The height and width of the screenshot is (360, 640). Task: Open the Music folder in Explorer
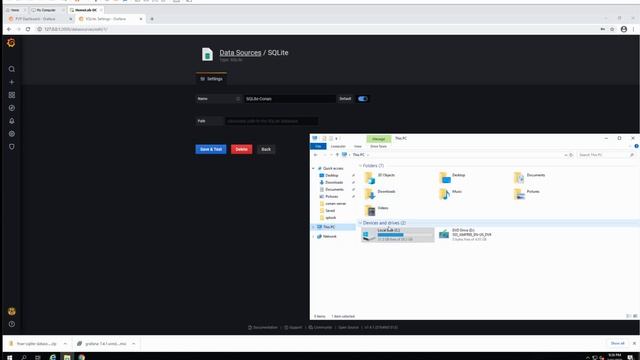click(451, 193)
